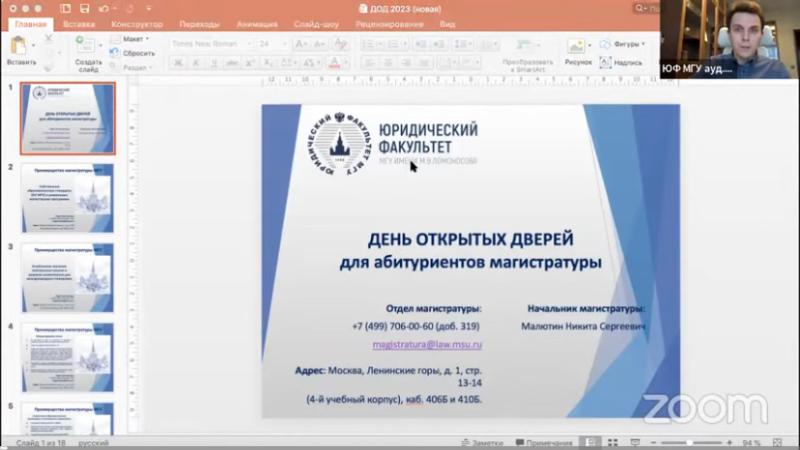Switch to the Главная tab

click(30, 24)
